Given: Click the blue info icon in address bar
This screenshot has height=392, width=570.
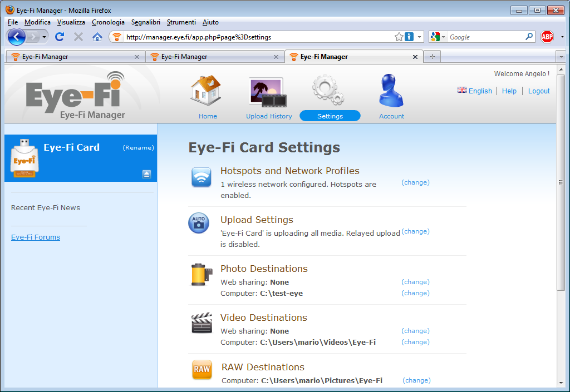Looking at the screenshot, I should 409,37.
